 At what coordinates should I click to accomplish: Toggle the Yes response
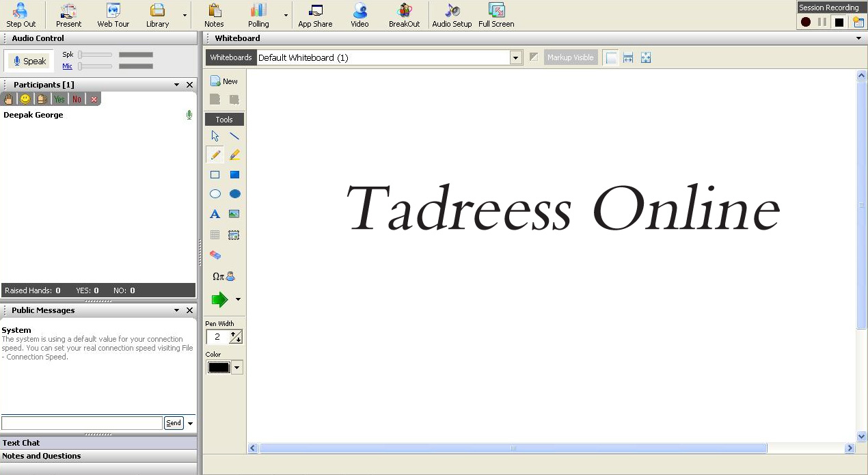pyautogui.click(x=59, y=99)
